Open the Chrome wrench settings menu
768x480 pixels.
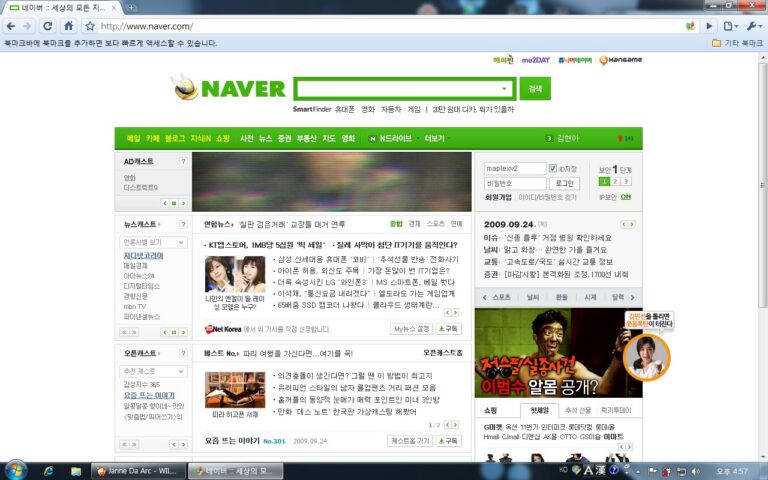pyautogui.click(x=754, y=26)
